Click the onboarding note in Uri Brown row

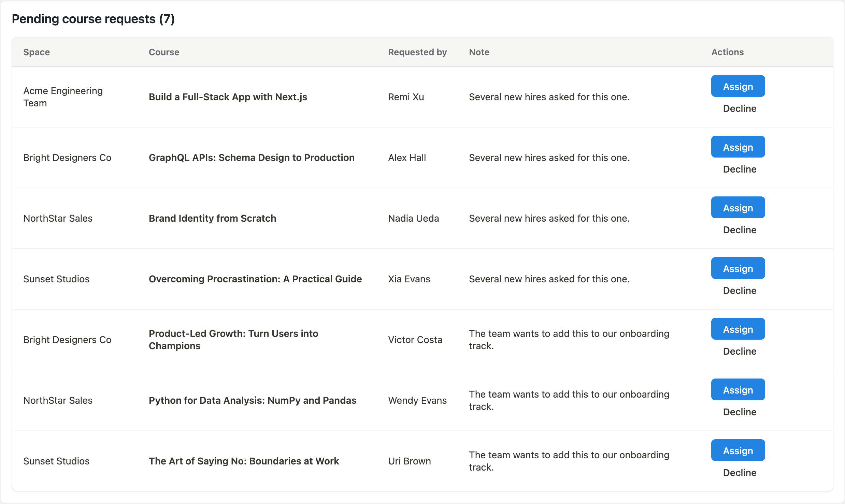click(x=569, y=461)
